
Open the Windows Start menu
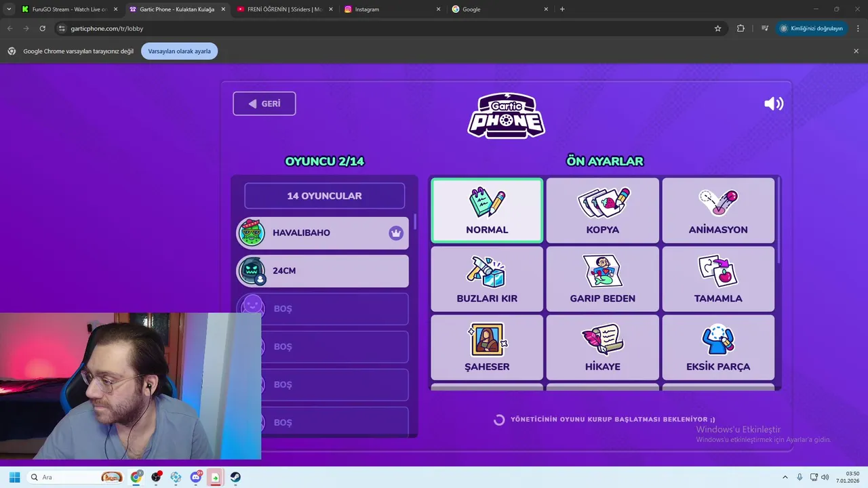coord(14,477)
